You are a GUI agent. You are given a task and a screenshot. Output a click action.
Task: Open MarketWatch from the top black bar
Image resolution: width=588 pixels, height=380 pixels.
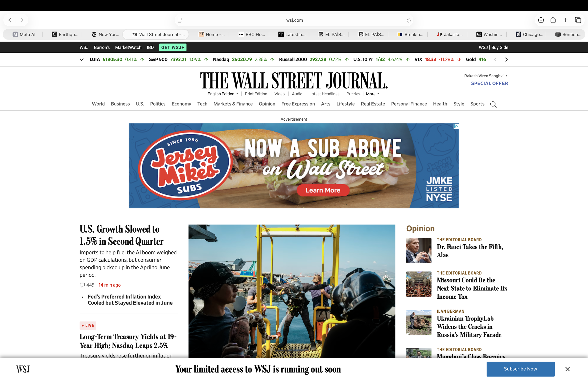(128, 47)
